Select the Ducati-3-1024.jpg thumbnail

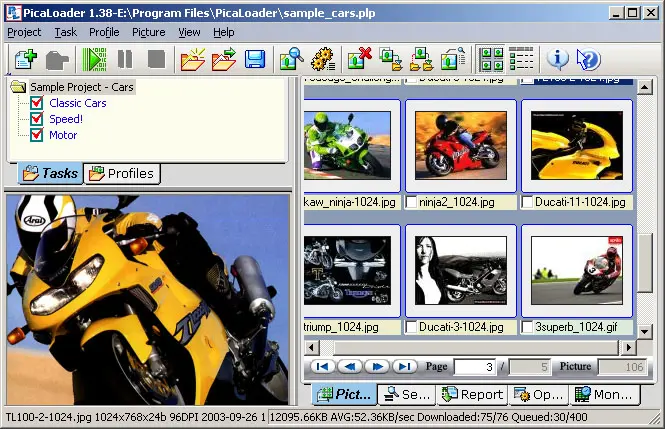(x=461, y=271)
